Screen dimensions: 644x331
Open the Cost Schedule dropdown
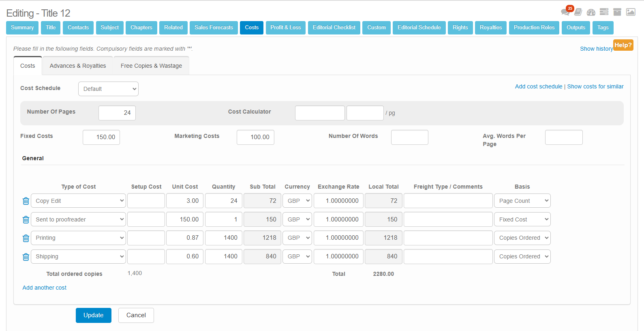(108, 89)
